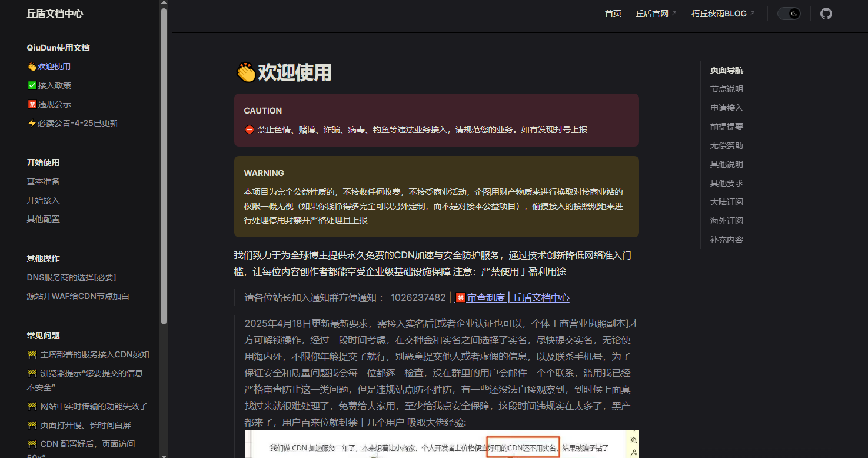Click 丘盾文档中心 site title

(x=55, y=14)
